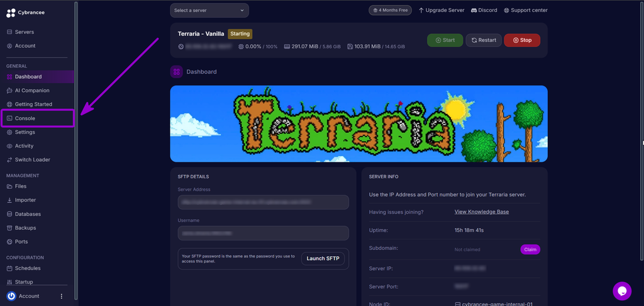Click the Starting status badge
Viewport: 644px width, 306px height.
240,34
